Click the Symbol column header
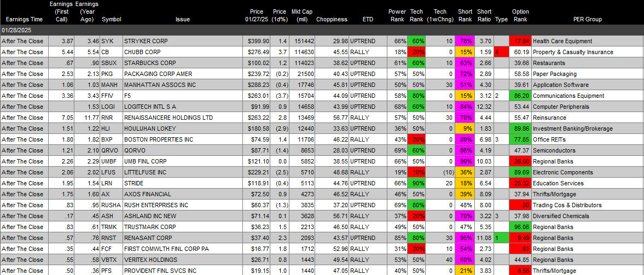644x275 pixels. point(111,19)
